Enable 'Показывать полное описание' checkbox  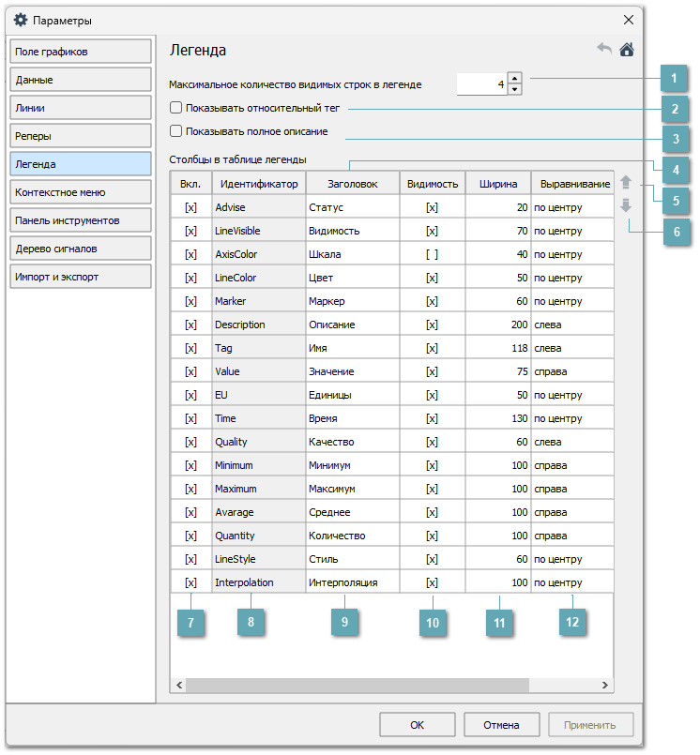(176, 131)
